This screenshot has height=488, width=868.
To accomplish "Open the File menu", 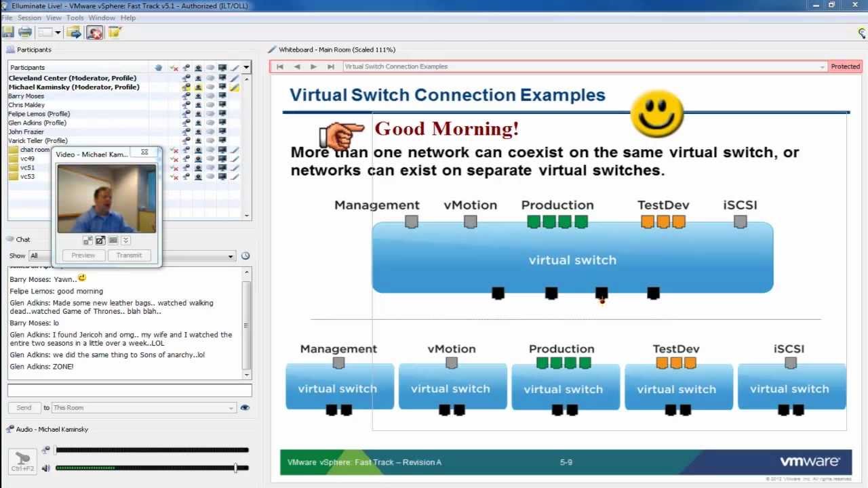I will pos(7,18).
